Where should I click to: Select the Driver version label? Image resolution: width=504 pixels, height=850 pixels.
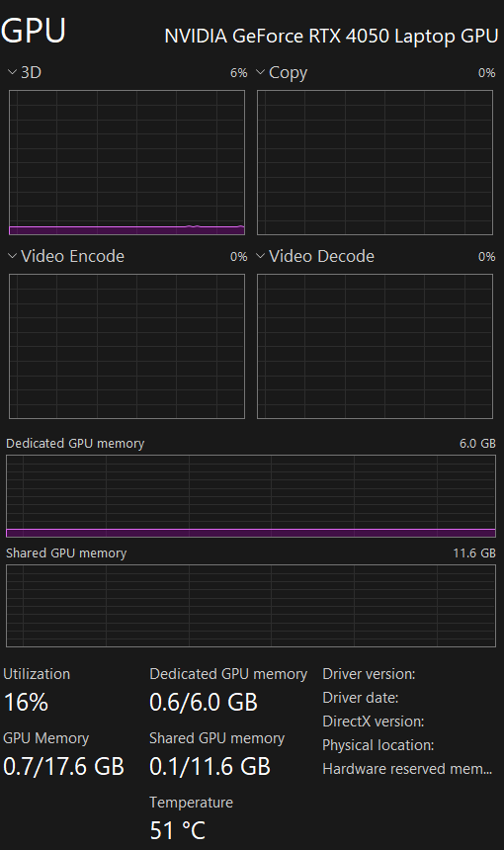pos(369,674)
